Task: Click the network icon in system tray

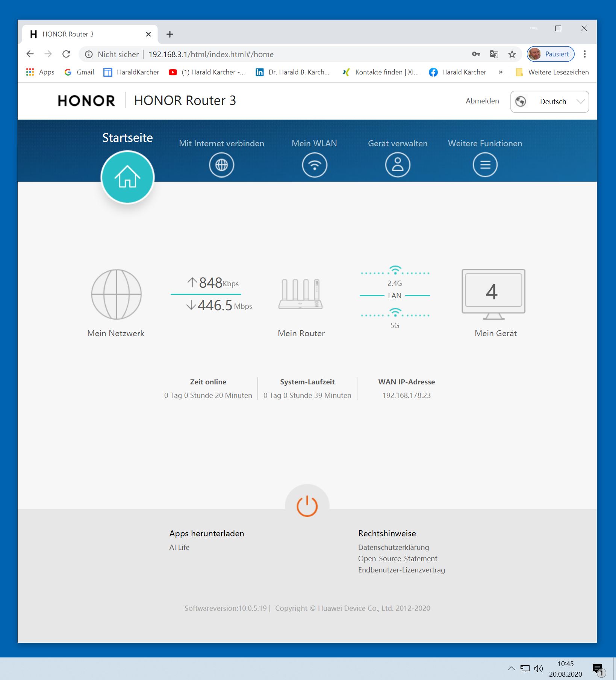Action: [x=525, y=669]
